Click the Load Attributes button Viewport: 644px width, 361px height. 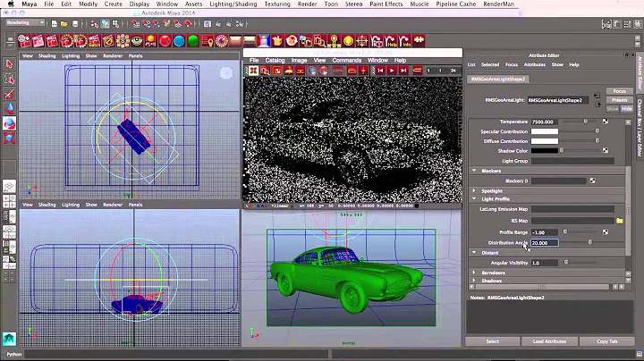549,341
